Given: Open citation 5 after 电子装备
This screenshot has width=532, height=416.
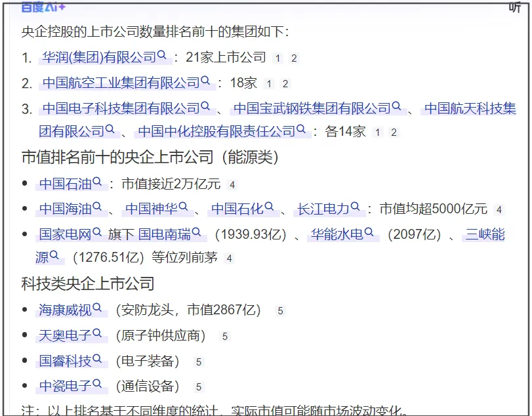Looking at the screenshot, I should 199,362.
